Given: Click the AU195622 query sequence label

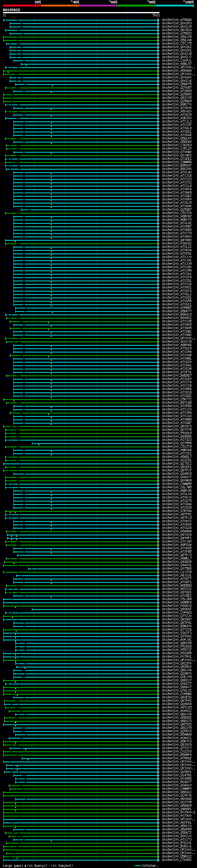Looking at the screenshot, I should pos(11,10).
